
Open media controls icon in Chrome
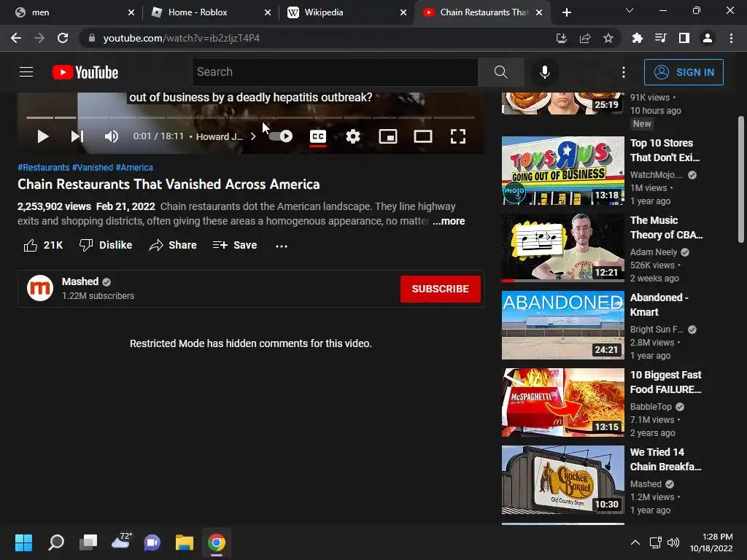tap(660, 38)
